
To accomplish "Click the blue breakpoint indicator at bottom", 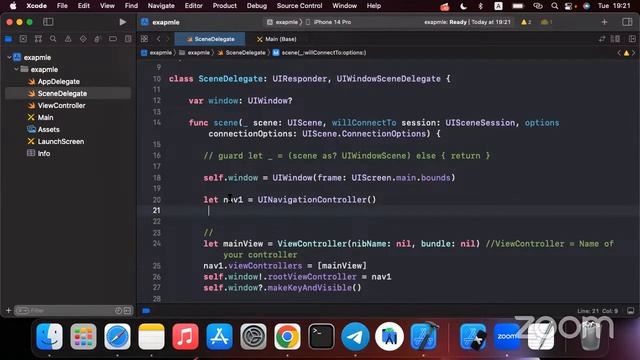I will pyautogui.click(x=146, y=311).
